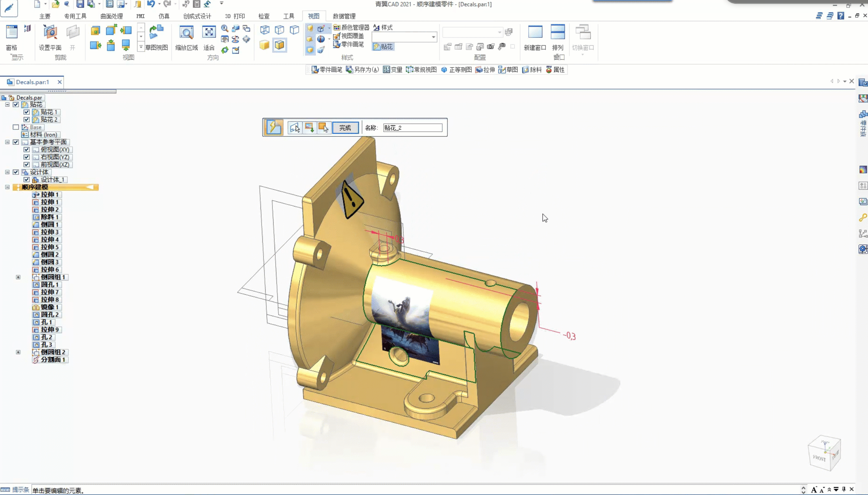The image size is (868, 495).
Task: Open the 曲面处理 ribbon tab
Action: pos(112,16)
